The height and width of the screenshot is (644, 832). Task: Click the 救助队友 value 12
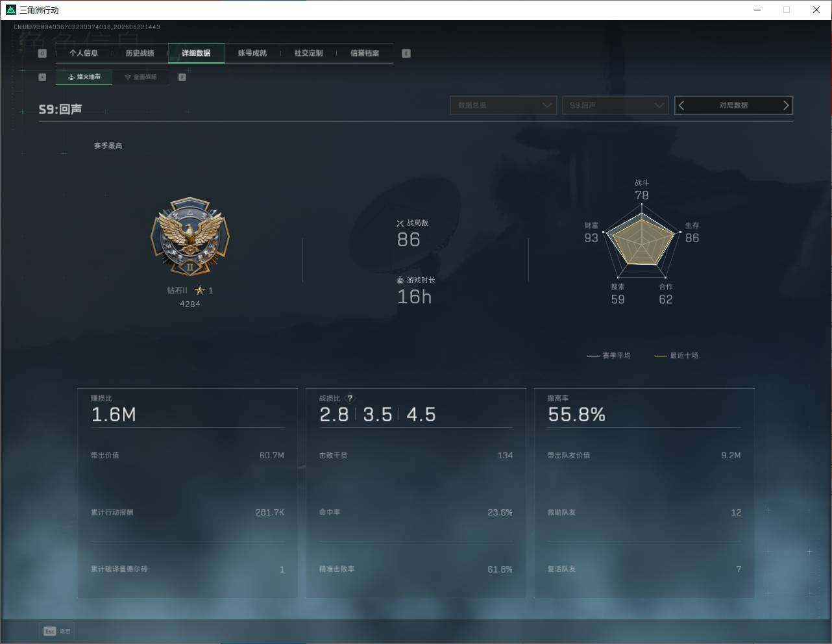click(736, 513)
